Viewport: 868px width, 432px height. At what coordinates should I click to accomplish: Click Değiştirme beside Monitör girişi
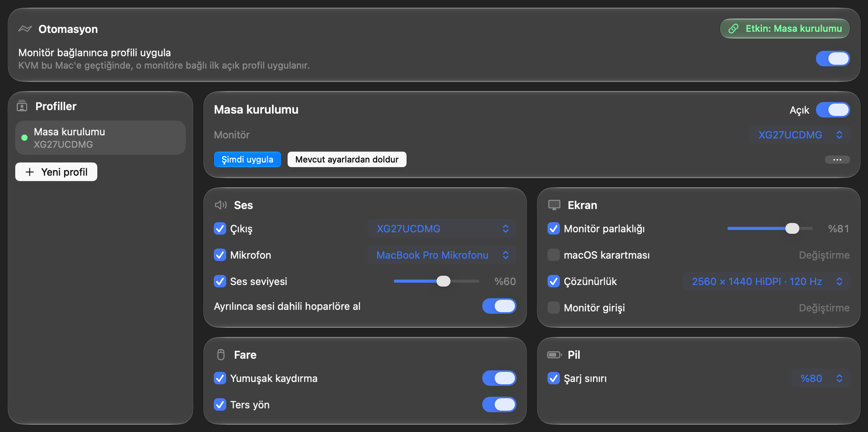click(824, 308)
